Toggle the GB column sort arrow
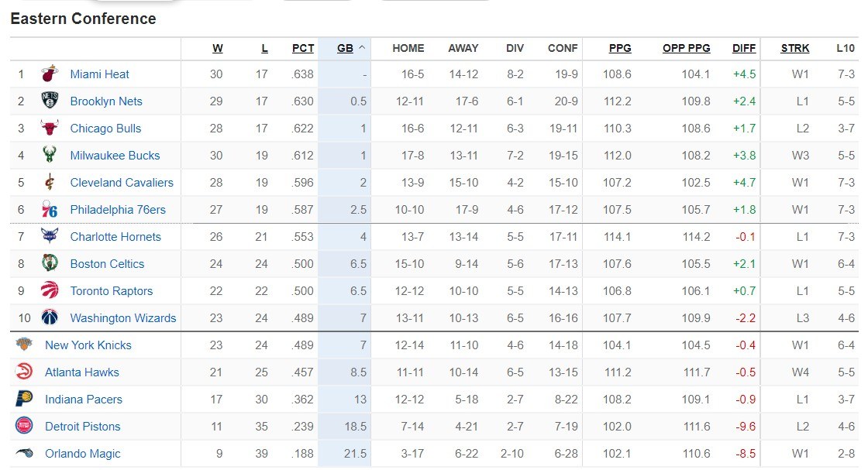The width and height of the screenshot is (868, 470). click(362, 48)
